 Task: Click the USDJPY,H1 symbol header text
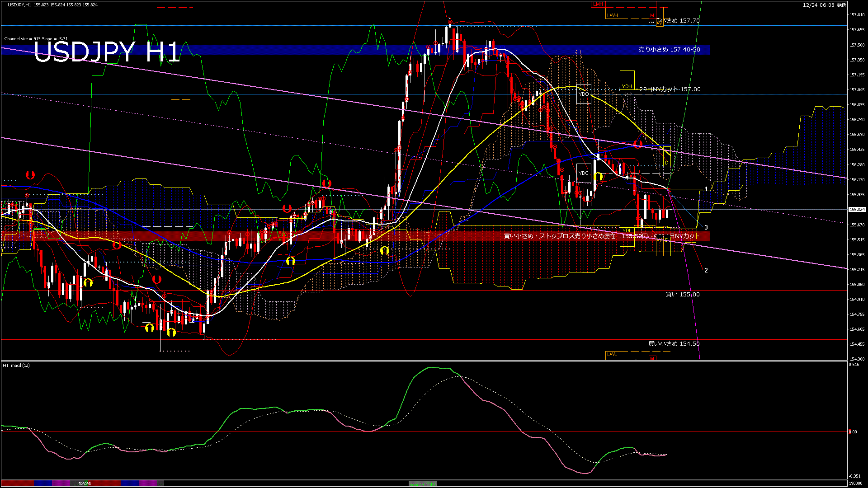tap(19, 5)
